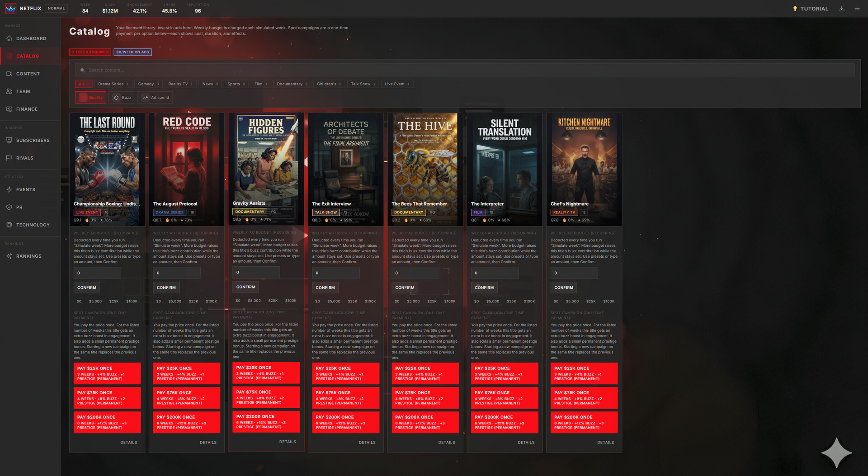The height and width of the screenshot is (476, 868).
Task: Click the sparkle assistant icon
Action: point(836,452)
